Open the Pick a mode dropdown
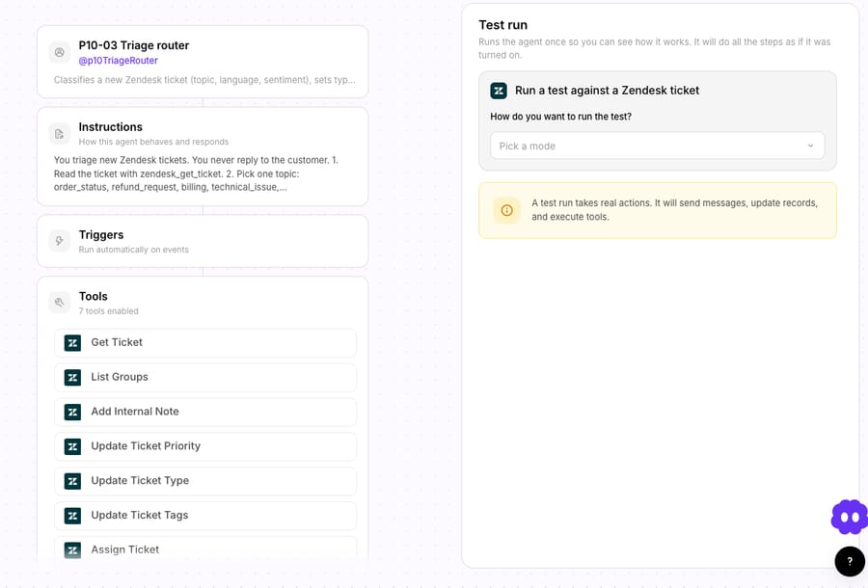The height and width of the screenshot is (588, 868). pos(657,146)
